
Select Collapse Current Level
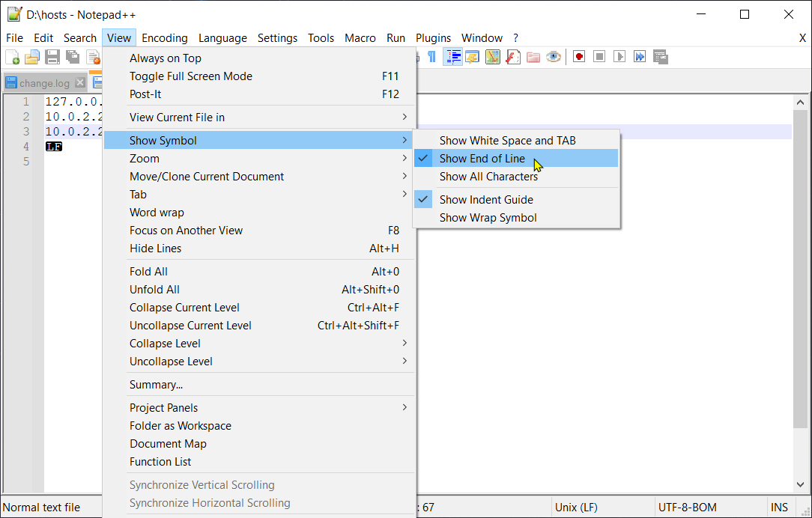(x=259, y=308)
